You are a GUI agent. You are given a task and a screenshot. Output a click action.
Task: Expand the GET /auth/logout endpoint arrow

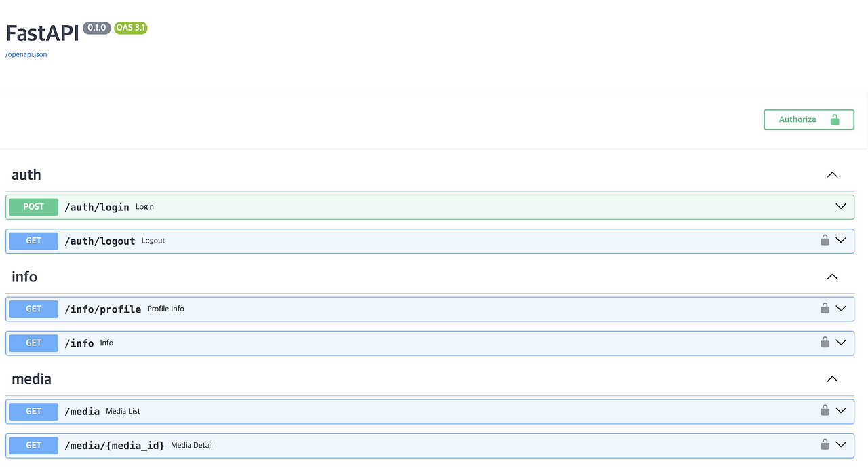click(841, 240)
